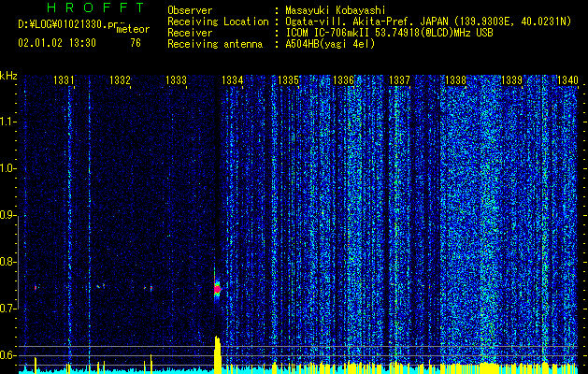Click the meteor label above count
Image resolution: width=588 pixels, height=374 pixels.
[133, 29]
